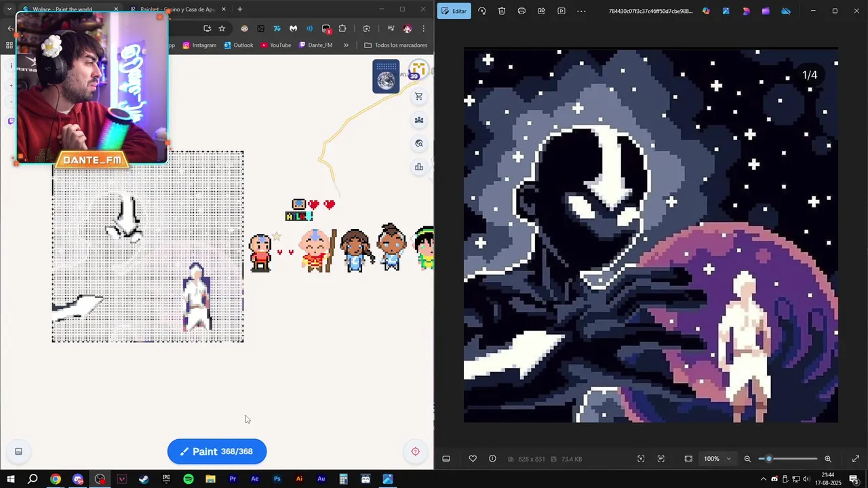Open Chrome tab search dropdown
The width and height of the screenshot is (868, 488).
click(9, 9)
